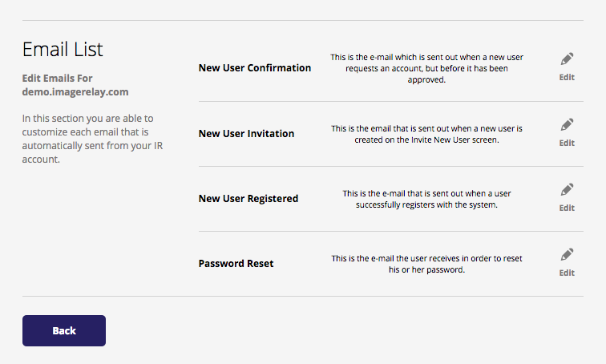Open Edit link for New User Invitation
The width and height of the screenshot is (606, 364).
click(567, 143)
